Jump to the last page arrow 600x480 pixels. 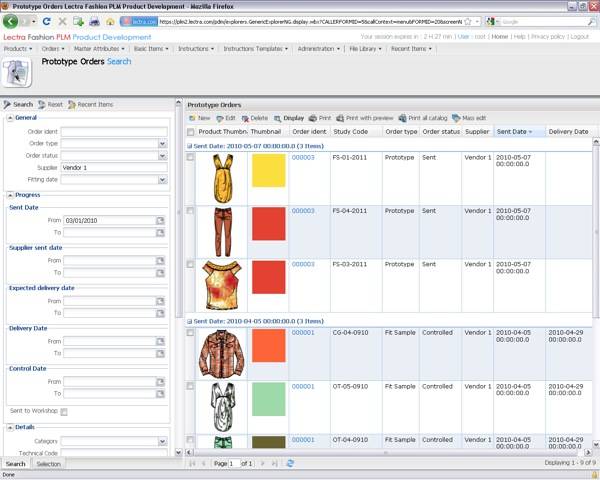(x=274, y=464)
